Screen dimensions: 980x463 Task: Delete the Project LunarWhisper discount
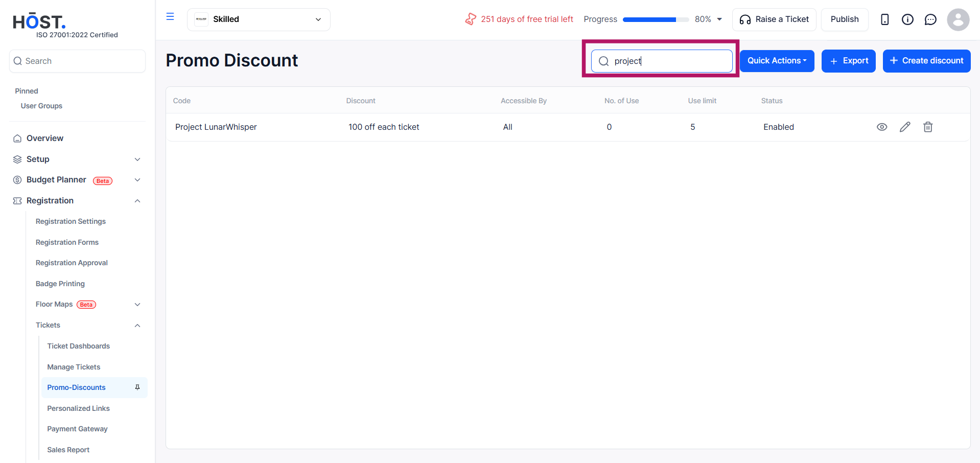(927, 127)
